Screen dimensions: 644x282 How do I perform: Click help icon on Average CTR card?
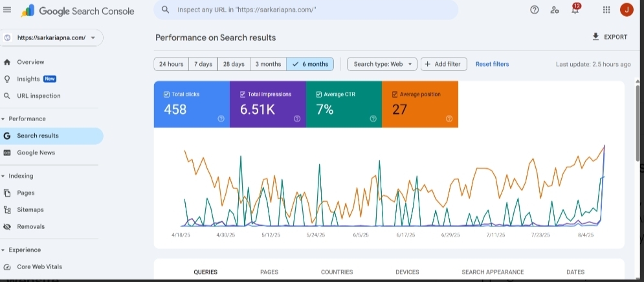373,118
